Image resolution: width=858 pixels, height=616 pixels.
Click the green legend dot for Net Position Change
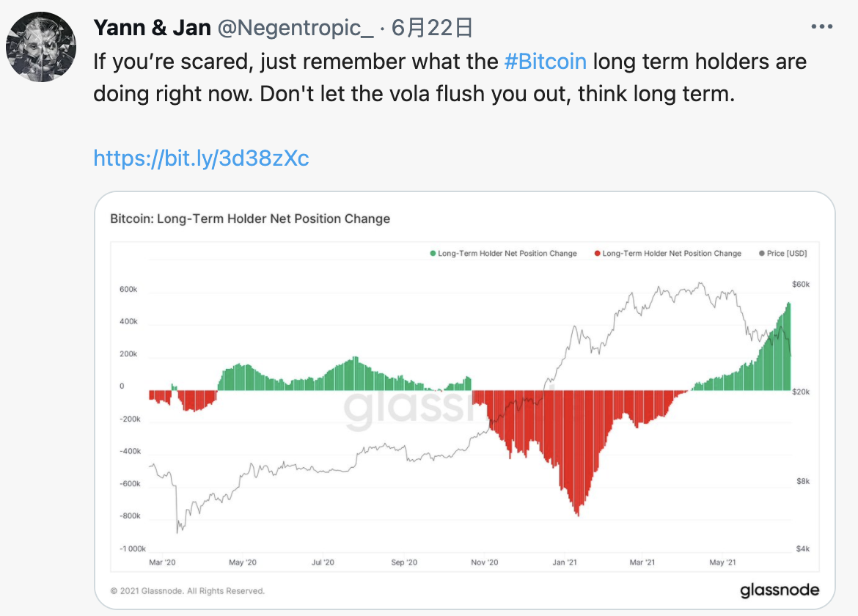click(433, 253)
